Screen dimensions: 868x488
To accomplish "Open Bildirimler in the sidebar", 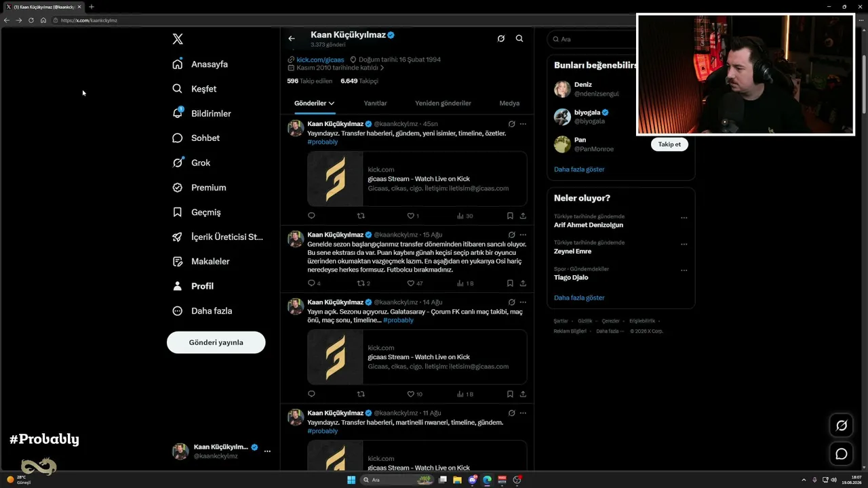I will coord(201,113).
